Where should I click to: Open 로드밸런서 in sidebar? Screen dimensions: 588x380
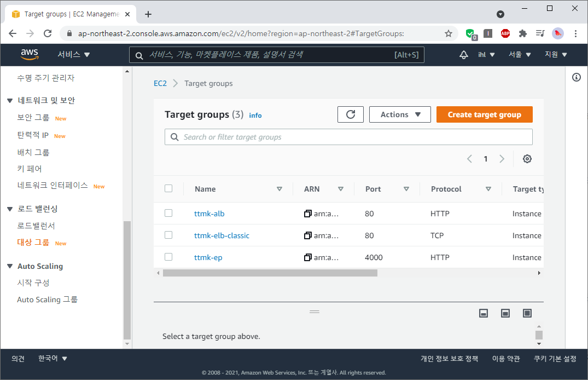[x=36, y=226]
